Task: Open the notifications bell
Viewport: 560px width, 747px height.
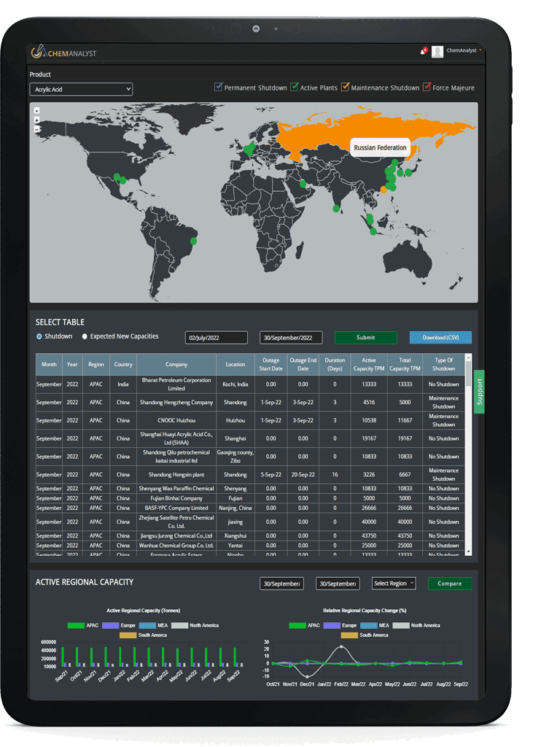Action: pos(422,51)
